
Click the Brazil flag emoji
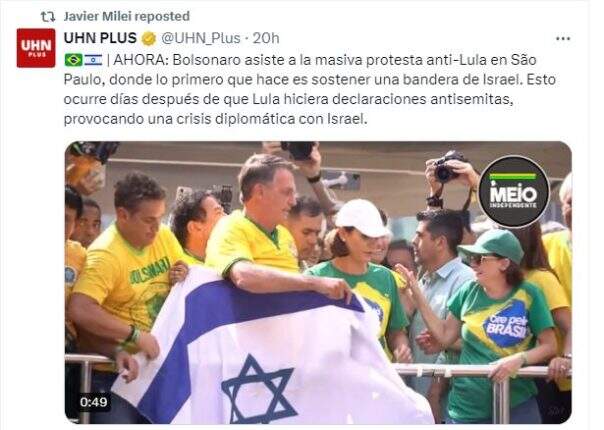pyautogui.click(x=73, y=60)
